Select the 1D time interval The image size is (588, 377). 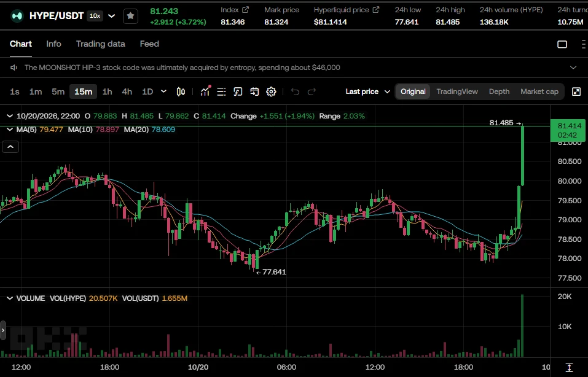point(147,91)
